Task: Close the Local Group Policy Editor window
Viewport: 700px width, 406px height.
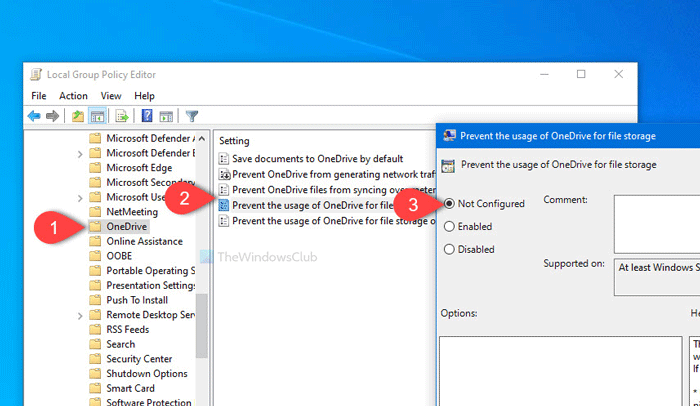Action: [x=618, y=74]
